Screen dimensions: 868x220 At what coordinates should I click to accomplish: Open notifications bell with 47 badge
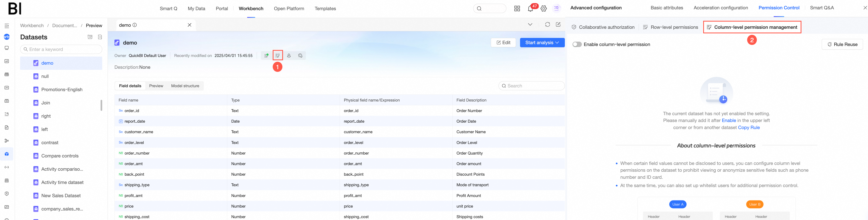coord(530,9)
